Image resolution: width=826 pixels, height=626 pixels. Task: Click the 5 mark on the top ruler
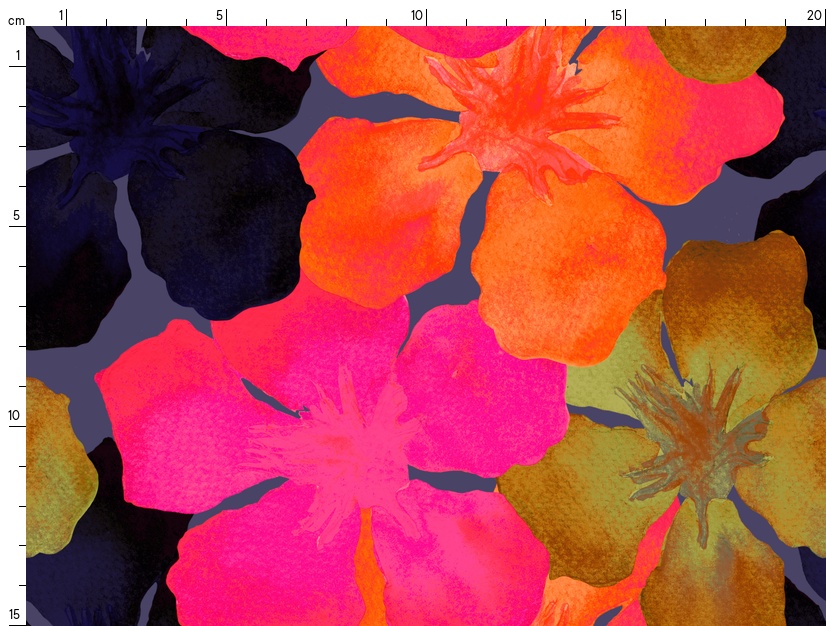pos(220,16)
